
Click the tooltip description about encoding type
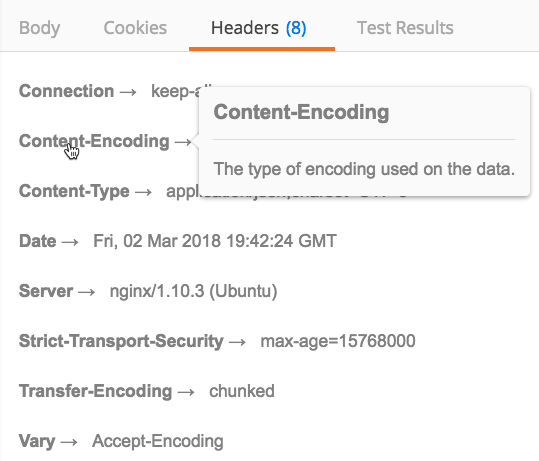click(x=364, y=169)
